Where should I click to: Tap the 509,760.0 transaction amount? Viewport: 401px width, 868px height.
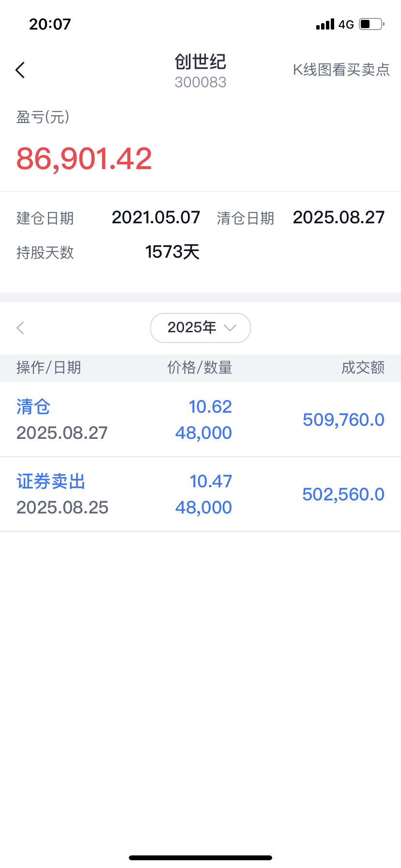(343, 419)
